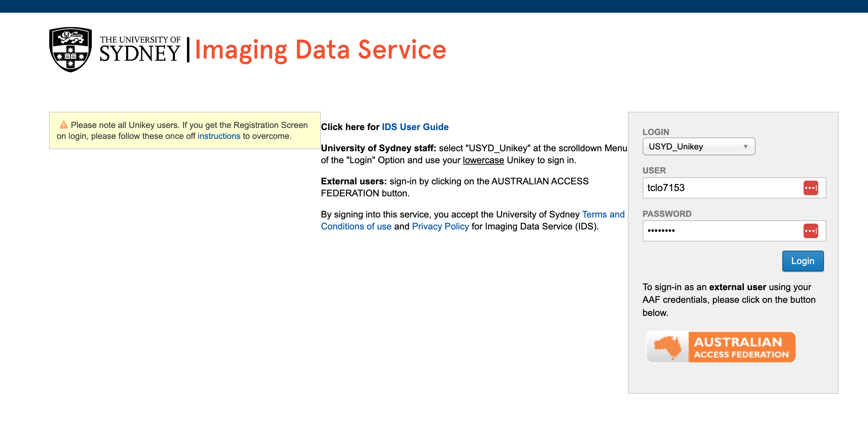The image size is (868, 435).
Task: Click the University of Sydney crest logo
Action: [71, 50]
